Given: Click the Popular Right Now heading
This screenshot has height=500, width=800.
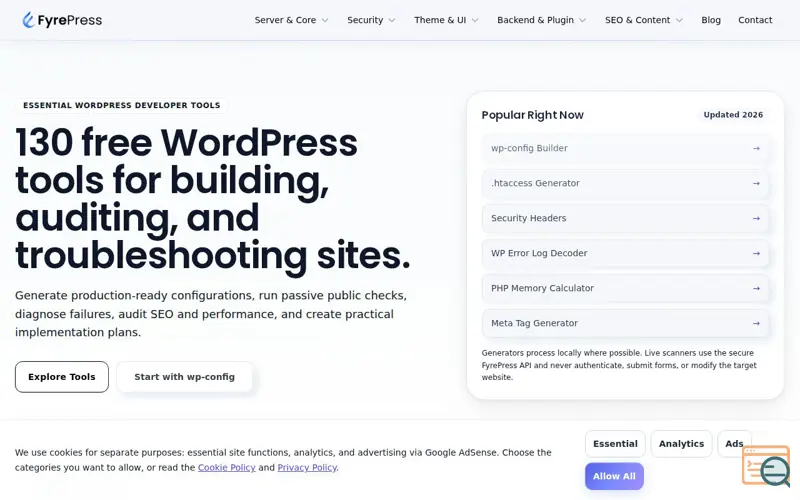Looking at the screenshot, I should coord(533,115).
